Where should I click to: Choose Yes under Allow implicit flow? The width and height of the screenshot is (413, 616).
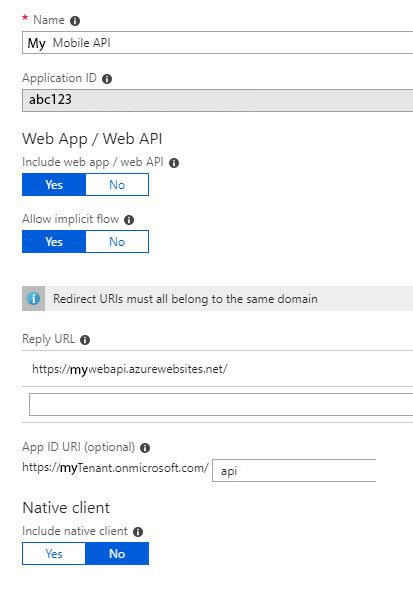(x=54, y=242)
